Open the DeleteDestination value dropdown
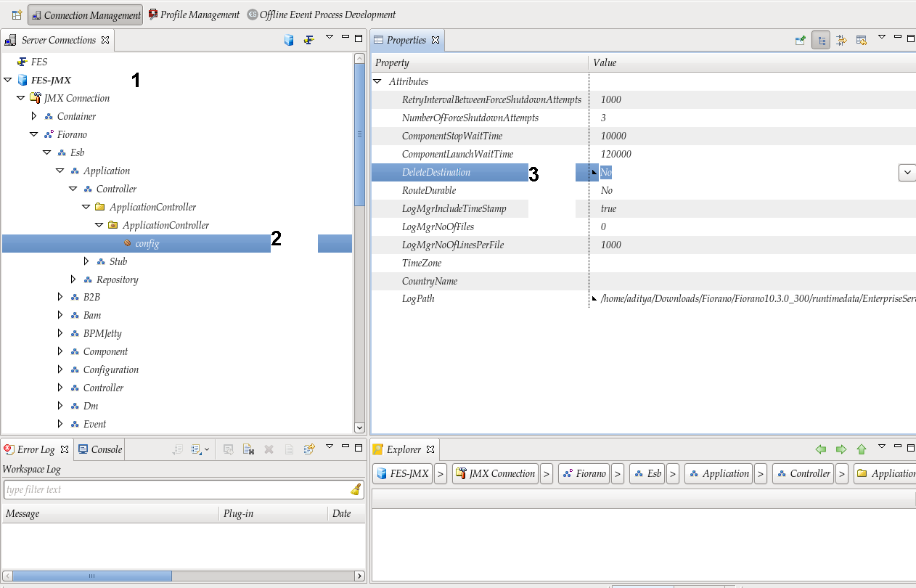This screenshot has width=916, height=588. coord(907,172)
